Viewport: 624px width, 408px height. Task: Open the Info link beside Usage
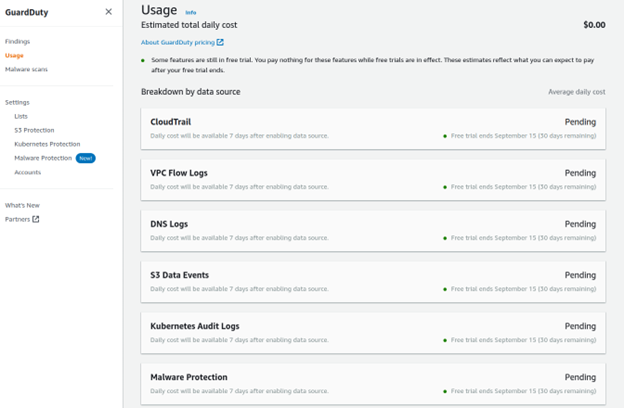coord(191,12)
